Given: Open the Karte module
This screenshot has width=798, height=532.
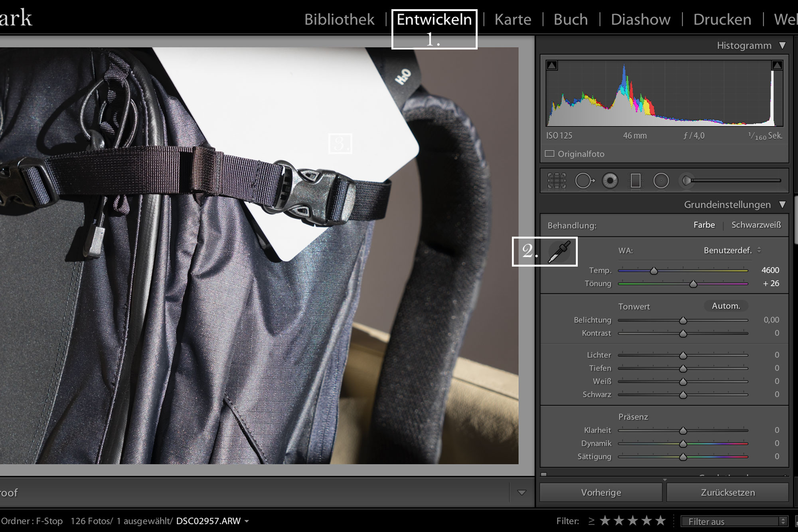Looking at the screenshot, I should tap(513, 20).
